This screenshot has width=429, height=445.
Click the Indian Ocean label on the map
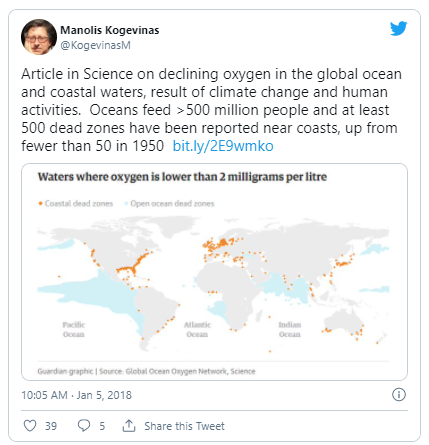[x=290, y=329]
